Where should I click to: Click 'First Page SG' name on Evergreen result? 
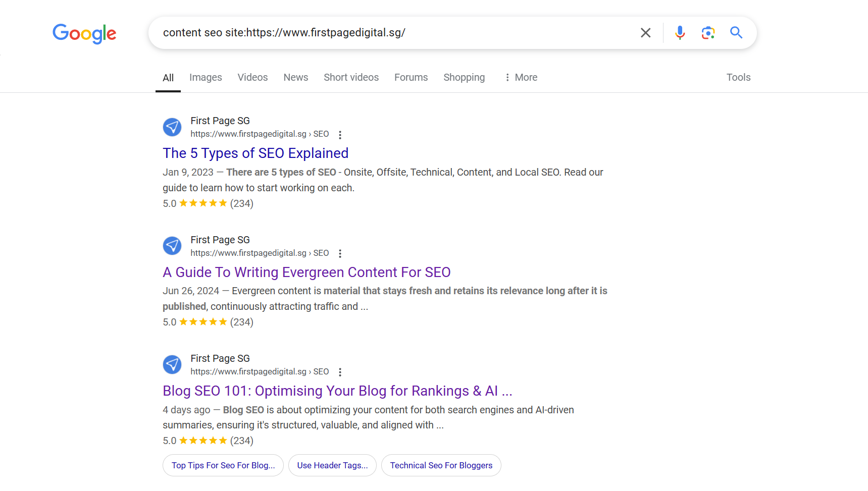click(x=220, y=240)
